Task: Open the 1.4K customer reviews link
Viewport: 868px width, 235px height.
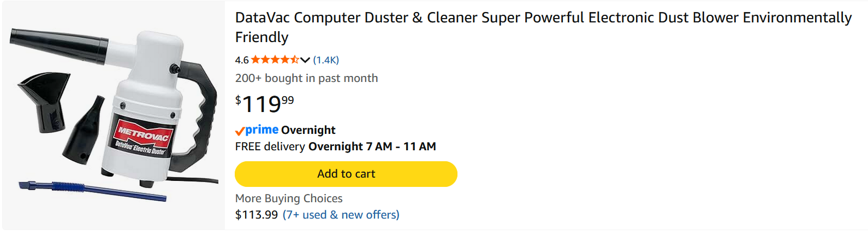Action: [x=326, y=60]
